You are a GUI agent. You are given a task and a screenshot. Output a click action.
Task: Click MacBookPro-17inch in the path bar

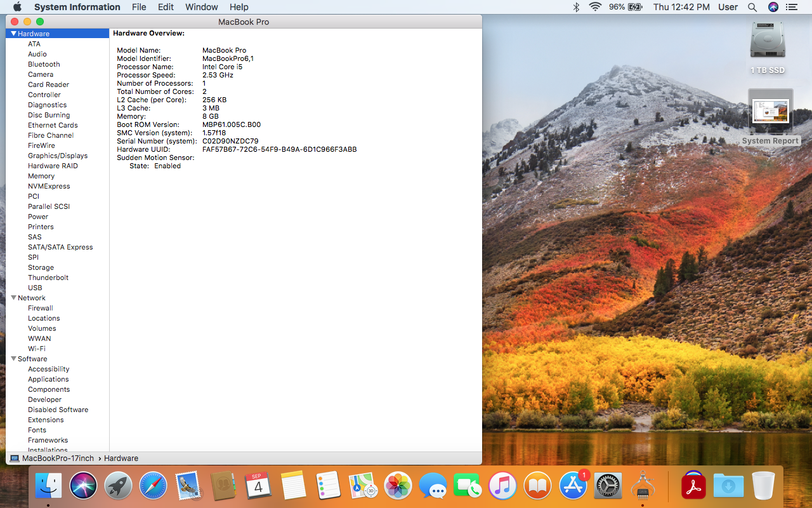(52, 458)
